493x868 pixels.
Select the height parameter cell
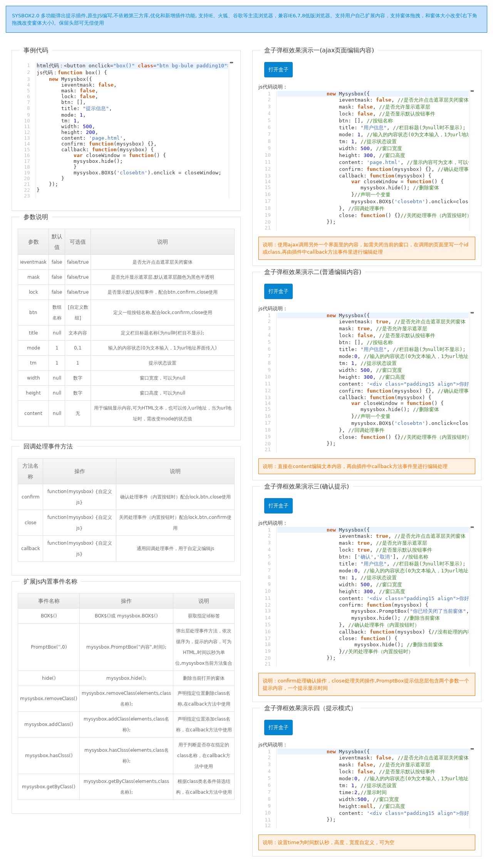(33, 393)
